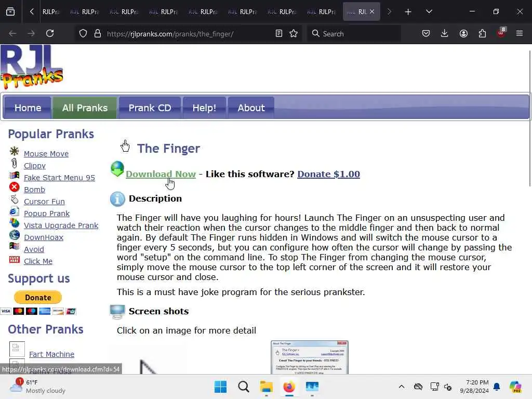Screen dimensions: 532x399
Task: Toggle reader view icon
Action: coord(279,33)
